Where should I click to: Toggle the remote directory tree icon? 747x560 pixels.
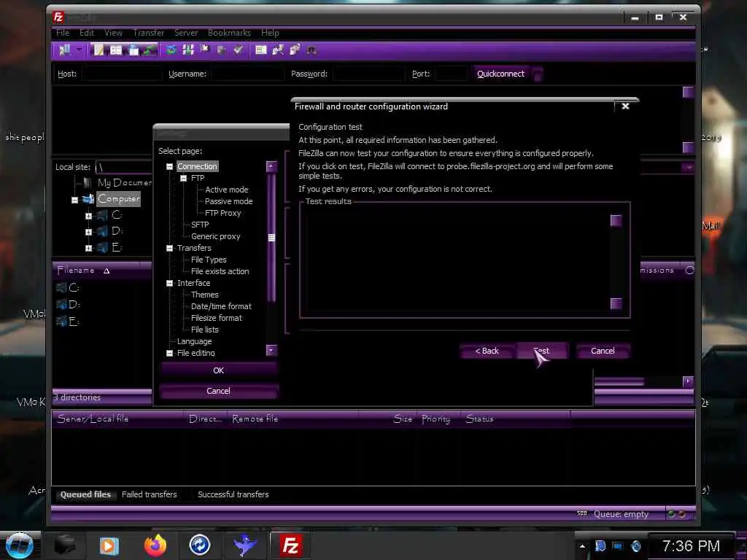coord(133,50)
